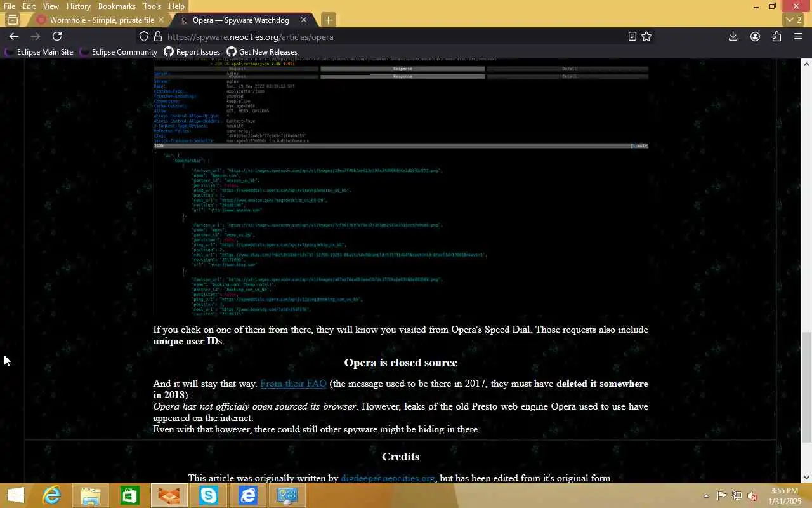
Task: Go forward to the next page
Action: tap(36, 37)
